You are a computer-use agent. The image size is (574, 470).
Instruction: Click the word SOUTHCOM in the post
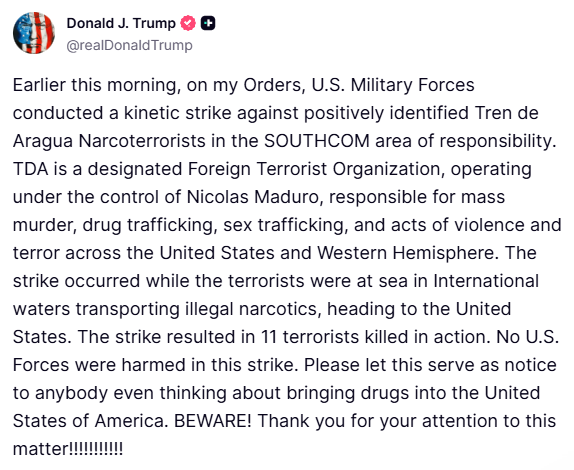[x=317, y=141]
